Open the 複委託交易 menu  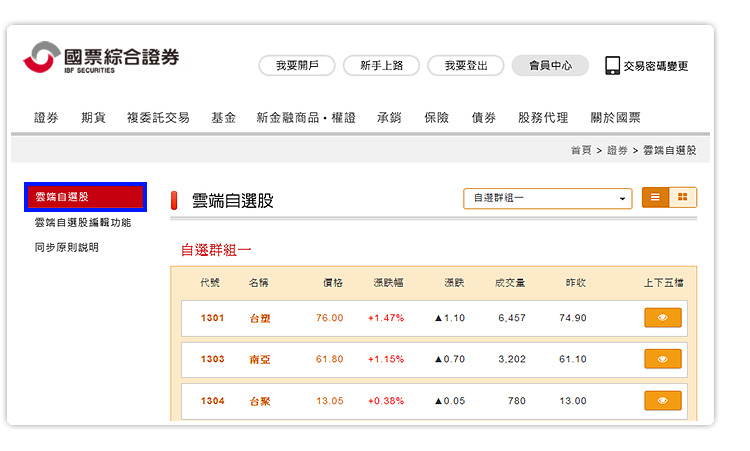[x=158, y=118]
